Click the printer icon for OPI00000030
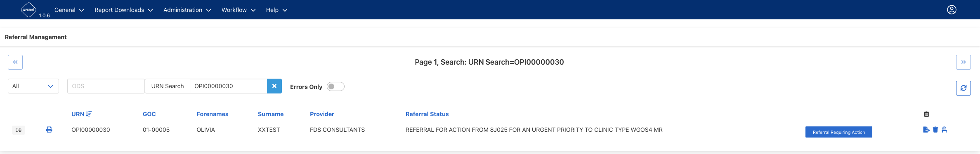The image size is (980, 154). [49, 130]
